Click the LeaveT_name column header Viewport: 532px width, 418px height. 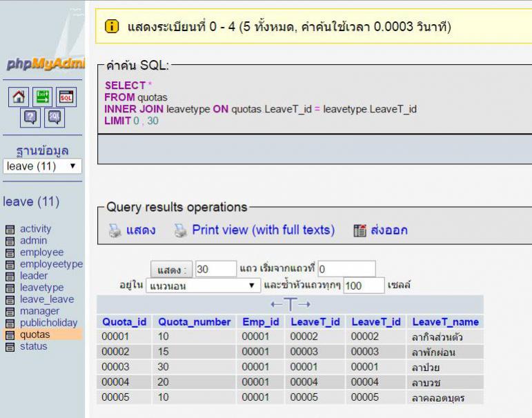[445, 322]
